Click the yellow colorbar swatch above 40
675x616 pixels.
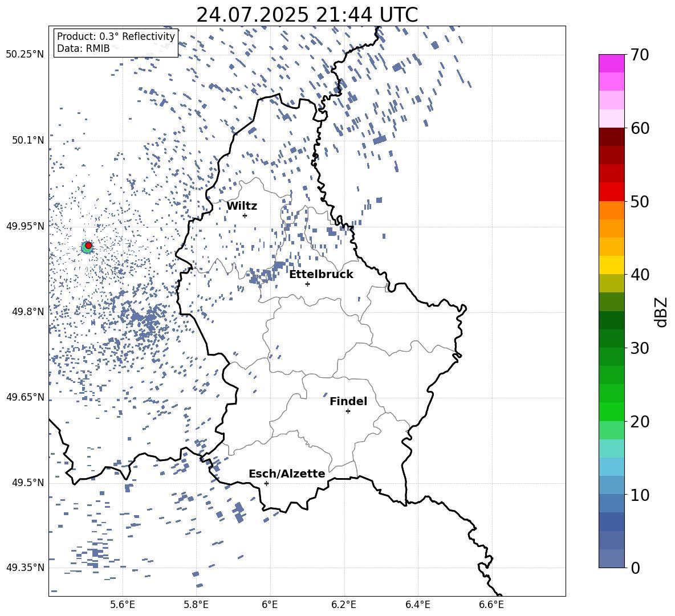[x=611, y=265]
